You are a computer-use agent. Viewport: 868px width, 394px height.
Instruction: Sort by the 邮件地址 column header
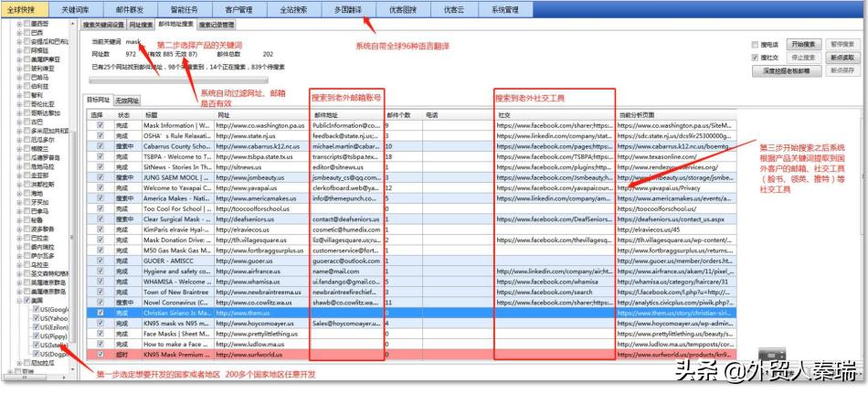click(x=345, y=115)
